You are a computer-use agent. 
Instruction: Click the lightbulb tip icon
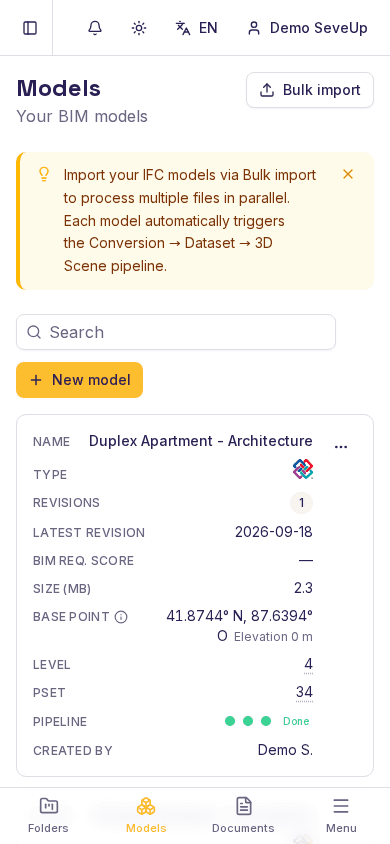click(44, 174)
